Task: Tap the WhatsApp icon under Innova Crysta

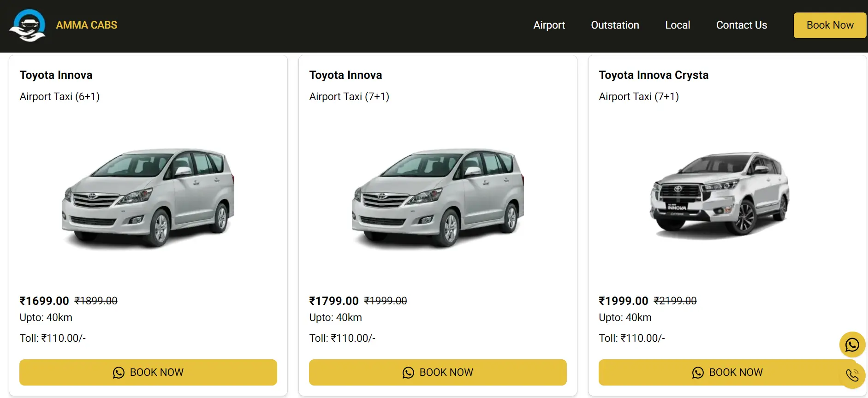Action: (698, 372)
